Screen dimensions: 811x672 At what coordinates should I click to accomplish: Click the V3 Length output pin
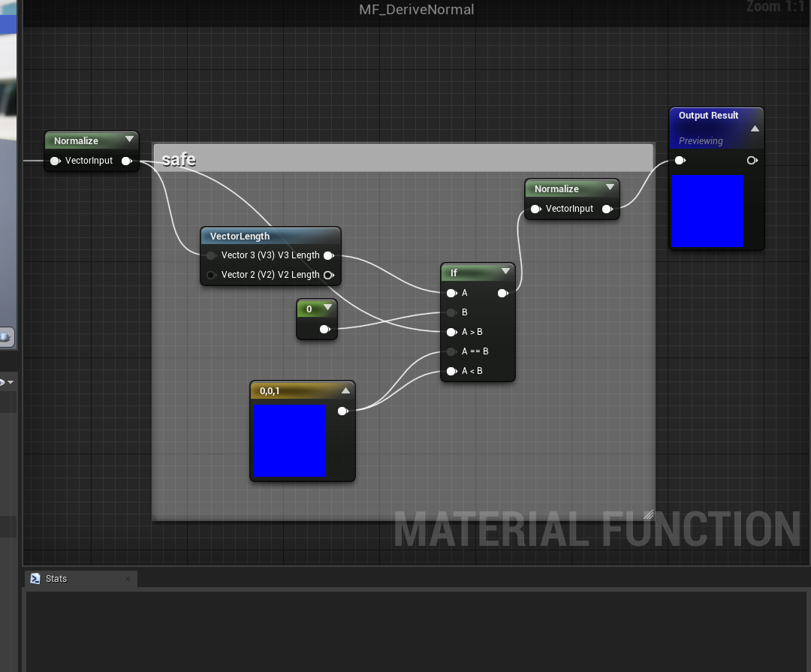tap(328, 256)
